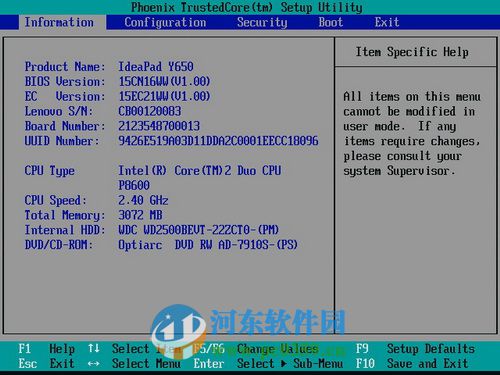Click the up-down arrows Select Item icon
The width and height of the screenshot is (500, 375).
pyautogui.click(x=94, y=349)
